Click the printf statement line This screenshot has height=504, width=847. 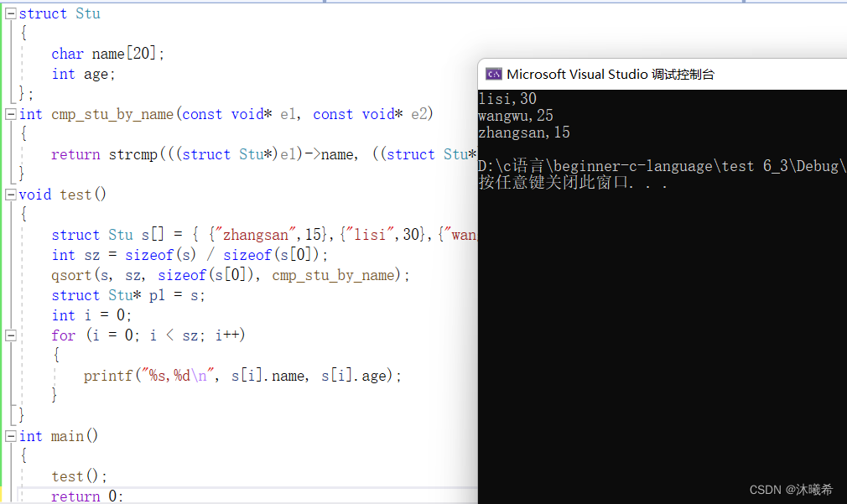(242, 376)
